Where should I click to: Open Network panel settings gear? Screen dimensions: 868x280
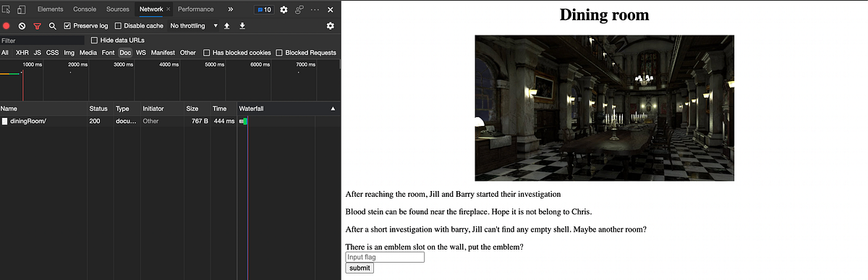(331, 26)
